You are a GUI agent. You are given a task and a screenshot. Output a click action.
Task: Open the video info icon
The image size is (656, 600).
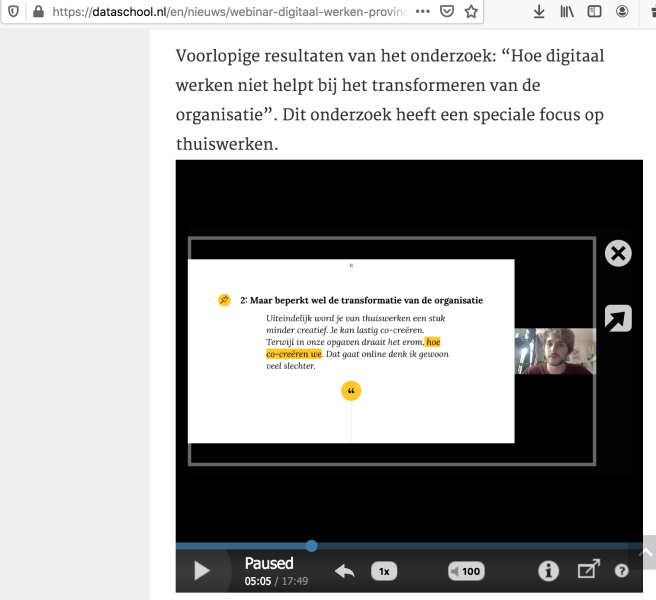click(548, 571)
